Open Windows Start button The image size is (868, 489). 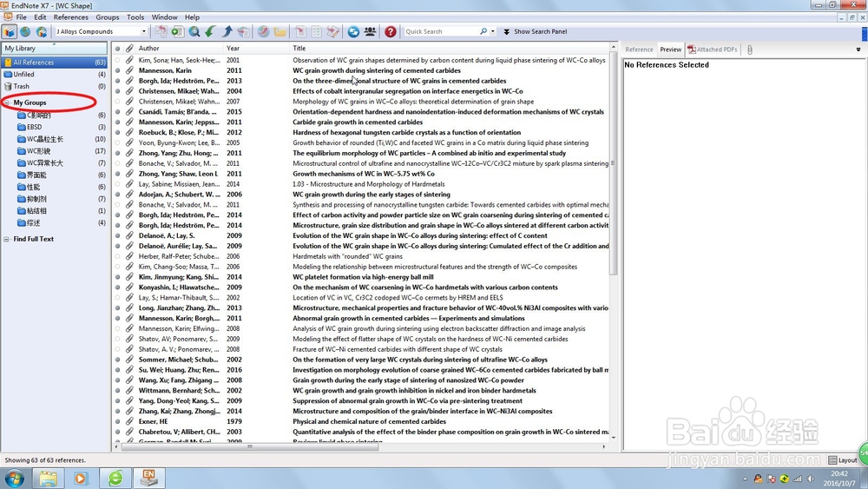(15, 478)
